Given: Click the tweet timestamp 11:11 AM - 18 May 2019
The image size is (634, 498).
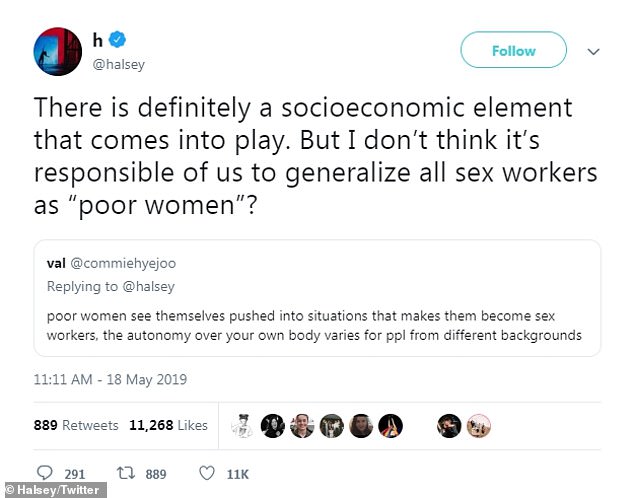Looking at the screenshot, I should (110, 380).
